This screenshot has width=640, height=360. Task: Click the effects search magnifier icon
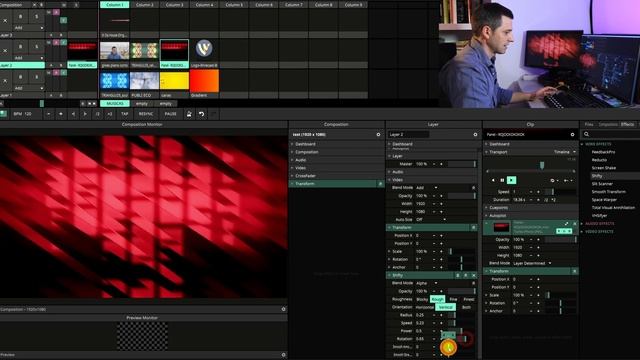click(x=587, y=134)
